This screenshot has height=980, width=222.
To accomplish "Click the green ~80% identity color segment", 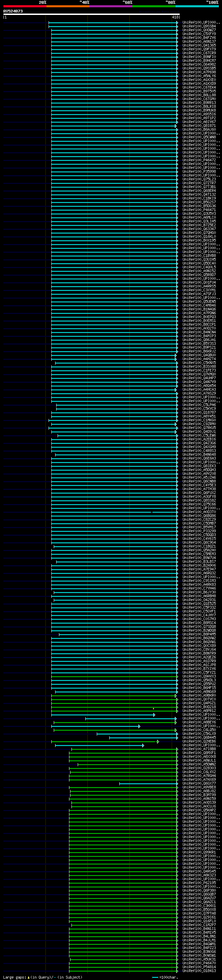I will (154, 6).
